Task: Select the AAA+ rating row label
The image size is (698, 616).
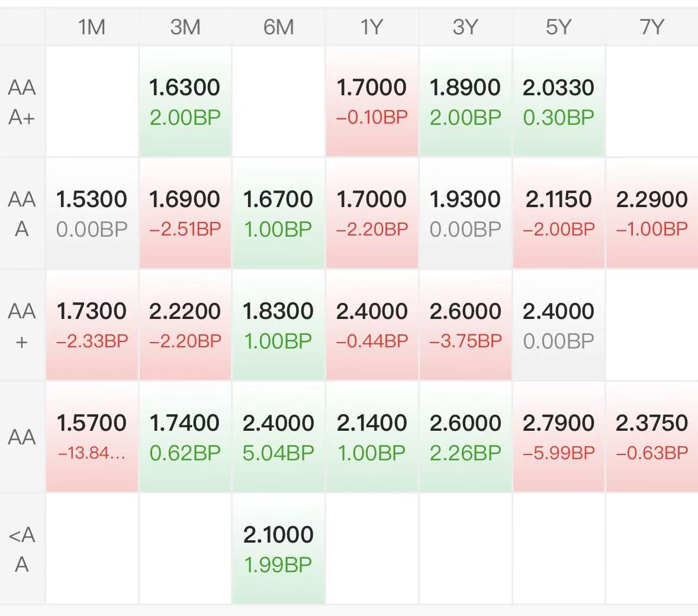Action: coord(22,102)
